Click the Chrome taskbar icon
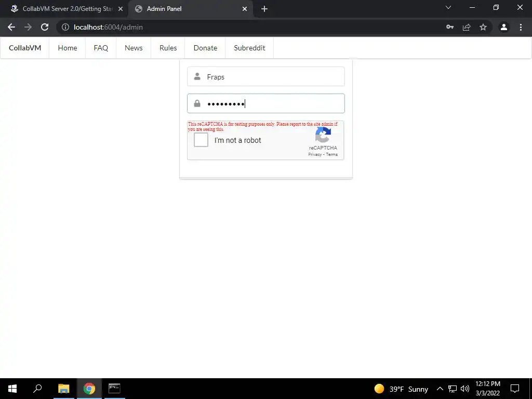The height and width of the screenshot is (399, 532). pyautogui.click(x=89, y=389)
